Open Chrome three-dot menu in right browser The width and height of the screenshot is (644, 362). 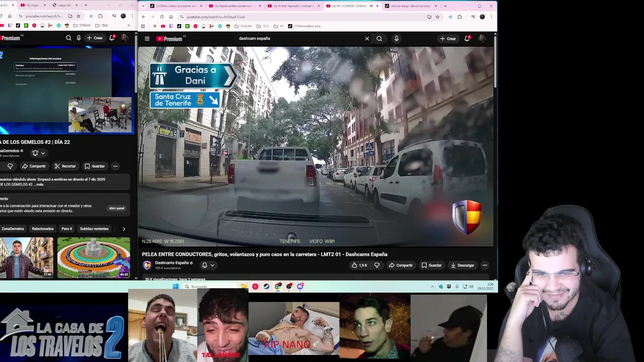pyautogui.click(x=491, y=17)
